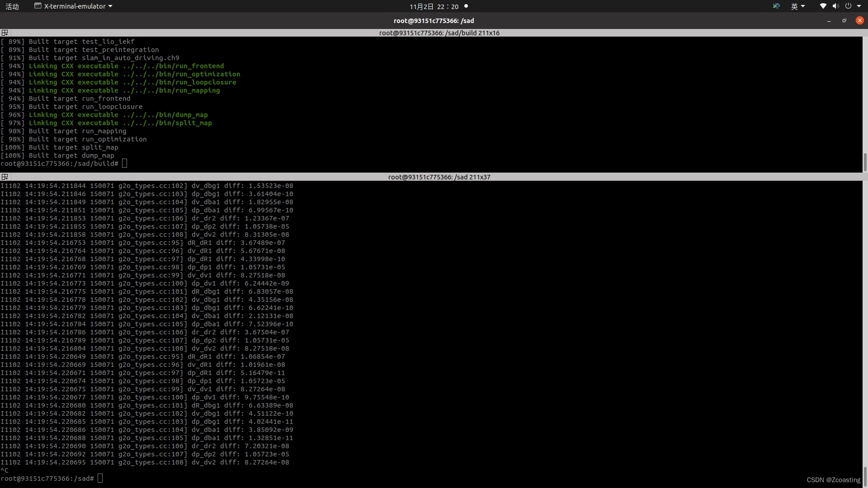
Task: Click the 'dv_dv2 diff: 8.31305e-08' log line
Action: 145,235
